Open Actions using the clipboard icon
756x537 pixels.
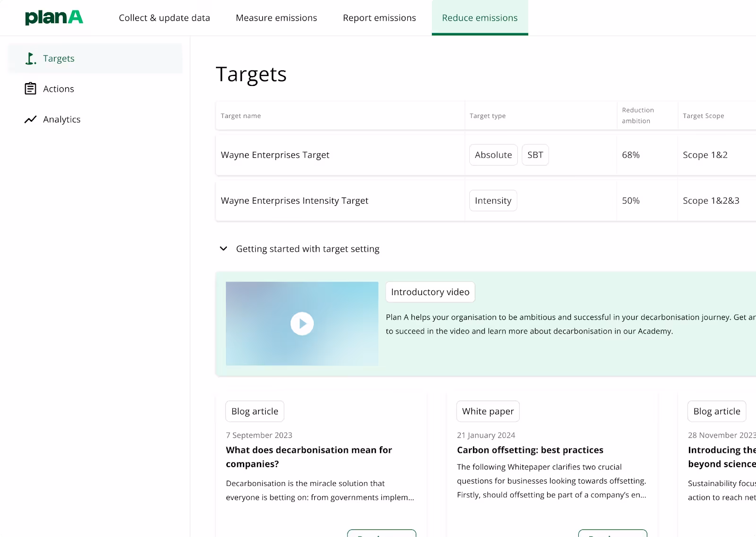click(30, 88)
